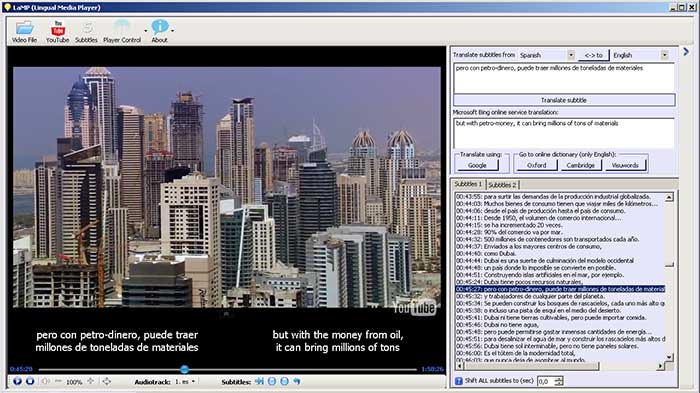
Task: Click the About info icon
Action: click(x=159, y=32)
